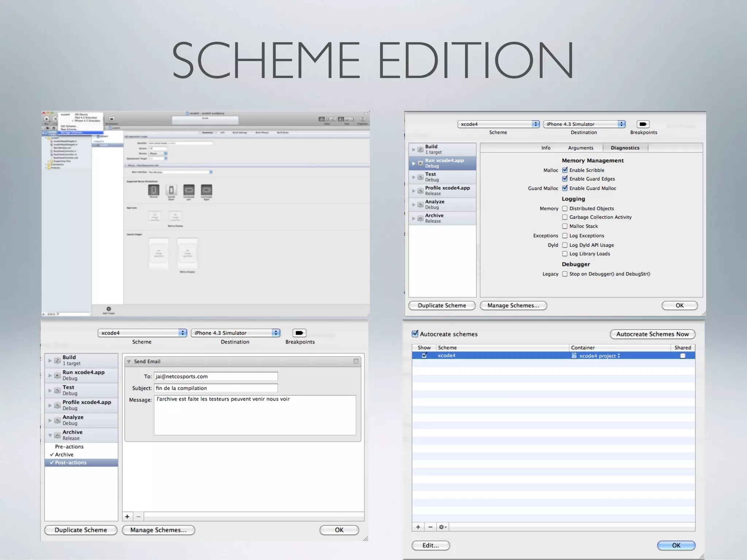747x560 pixels.
Task: Click the xcode4 project file icon
Action: tap(574, 355)
